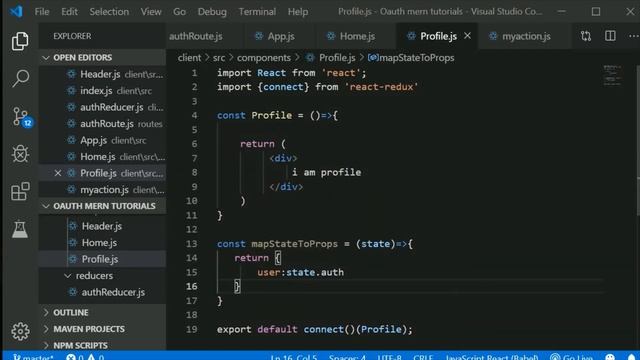The width and height of the screenshot is (640, 360).
Task: Collapse the Oauth Mern Tutorials section
Action: (x=102, y=206)
